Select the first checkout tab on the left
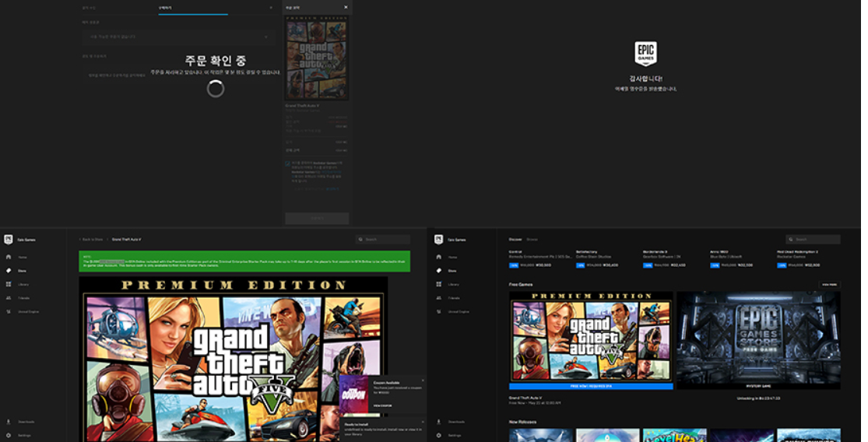Image resolution: width=868 pixels, height=442 pixels. (89, 9)
